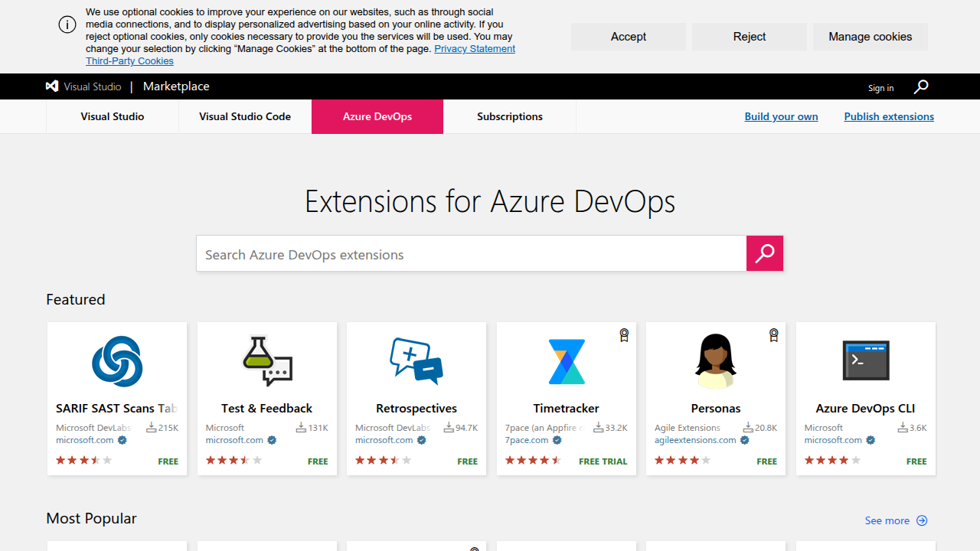Open SARIF SAST Scans Tab title
This screenshot has width=980, height=551.
tap(117, 409)
